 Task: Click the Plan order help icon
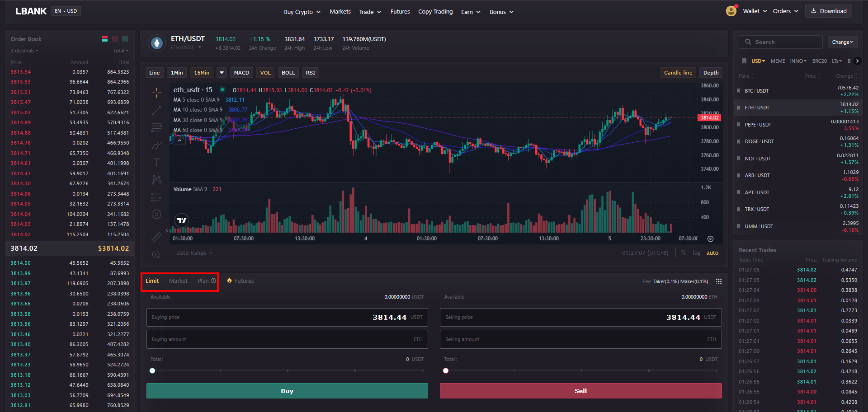213,281
